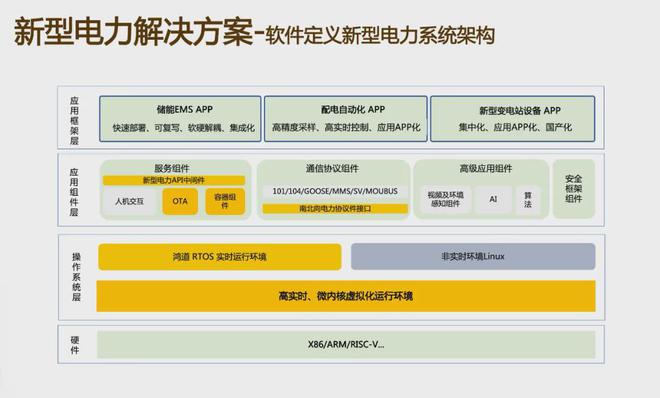This screenshot has height=398, width=660.
Task: Click text 高精度采样、高实时控制、应用APP化
Action: point(346,127)
